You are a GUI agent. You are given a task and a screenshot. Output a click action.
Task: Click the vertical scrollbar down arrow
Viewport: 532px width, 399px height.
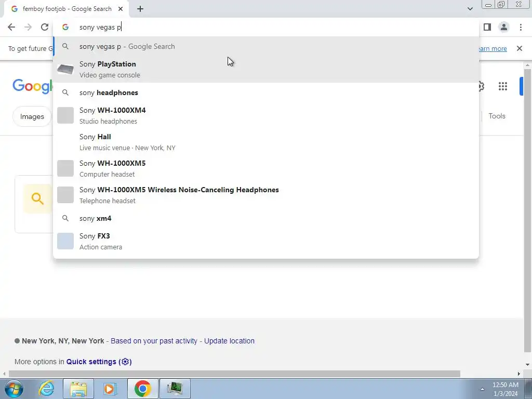(527, 365)
